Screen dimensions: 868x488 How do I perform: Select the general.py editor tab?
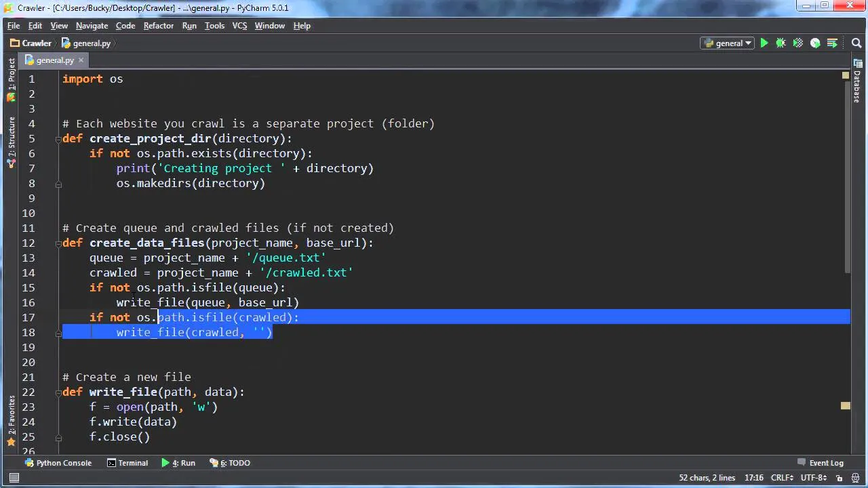point(54,60)
